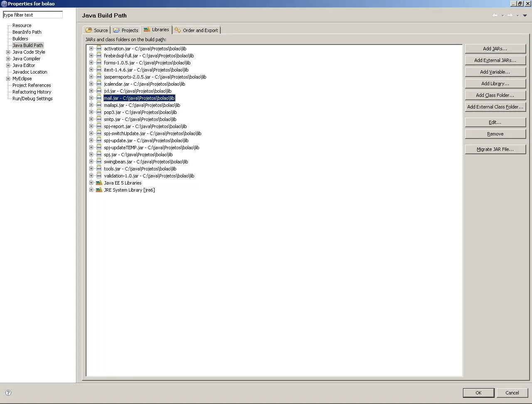Click the jar icon beside jxl.jar
Image resolution: width=532 pixels, height=404 pixels.
99,91
